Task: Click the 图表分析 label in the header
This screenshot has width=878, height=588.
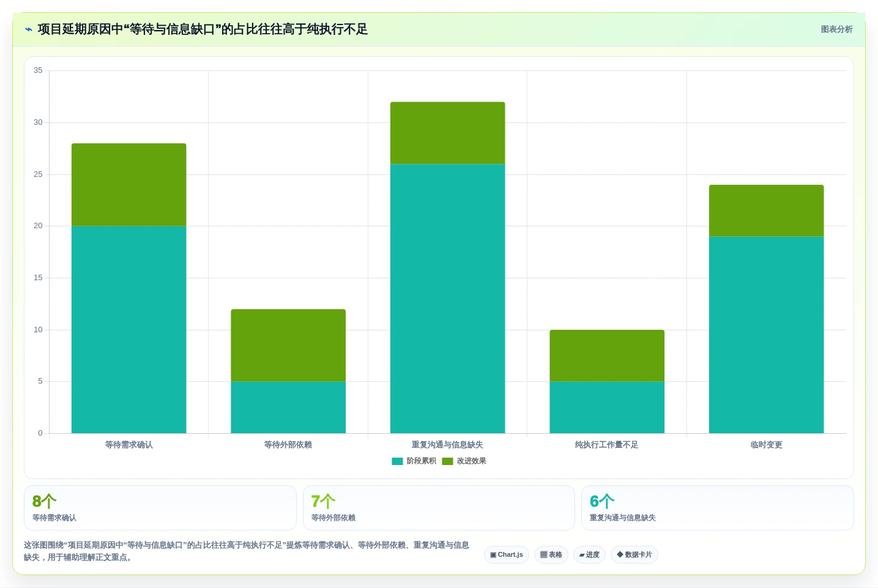Action: coord(836,29)
